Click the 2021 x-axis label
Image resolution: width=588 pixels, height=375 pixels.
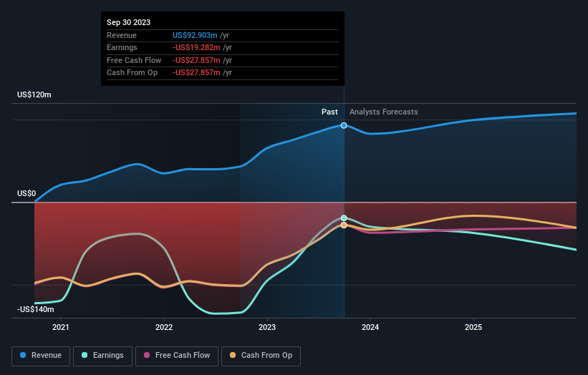pyautogui.click(x=61, y=328)
